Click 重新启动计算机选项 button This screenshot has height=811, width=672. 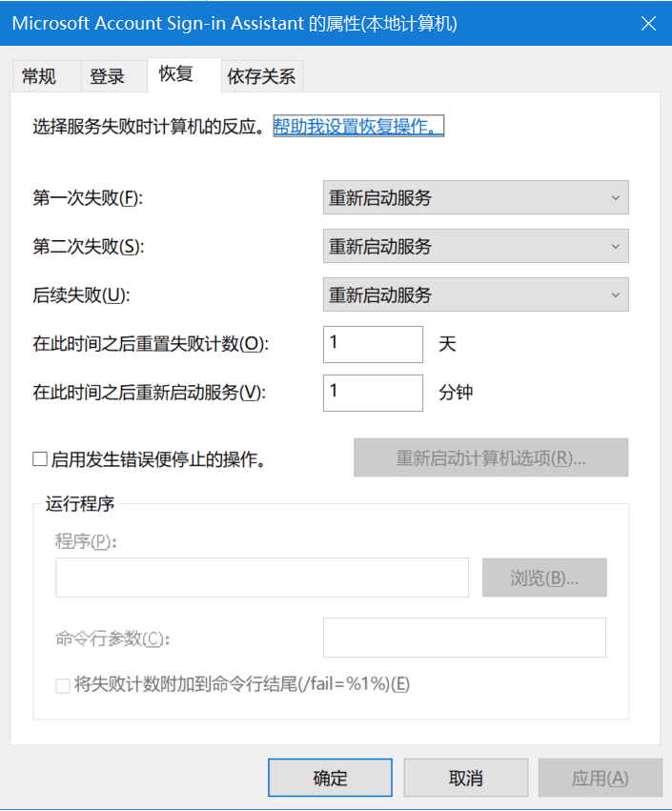point(491,457)
